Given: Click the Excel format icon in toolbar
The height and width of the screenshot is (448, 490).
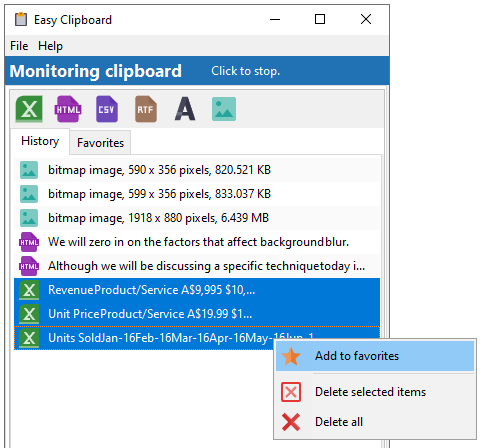Looking at the screenshot, I should coord(29,109).
